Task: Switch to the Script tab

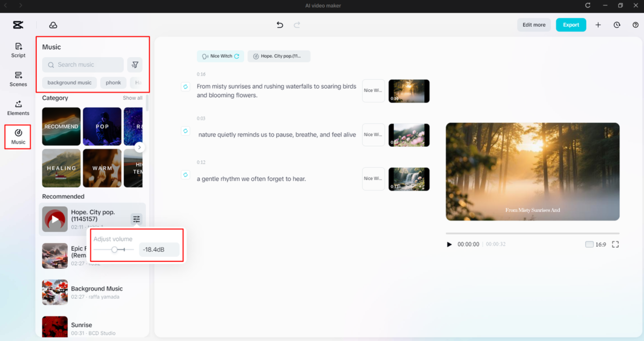Action: point(18,50)
